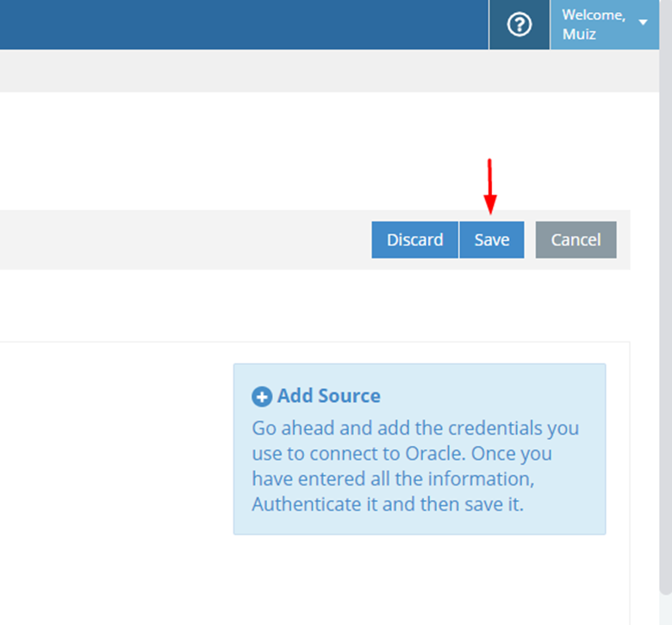Click the scrollbar track below the thumb
The width and height of the screenshot is (672, 625).
pos(666,610)
